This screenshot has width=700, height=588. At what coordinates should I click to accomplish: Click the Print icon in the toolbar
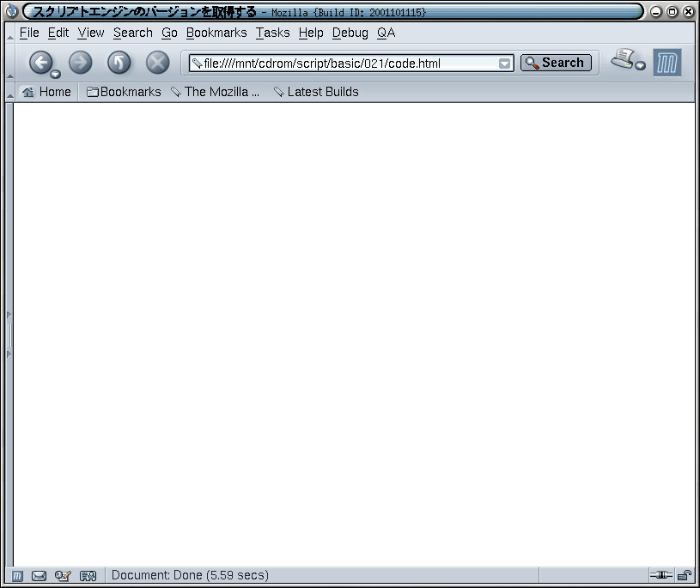click(623, 59)
